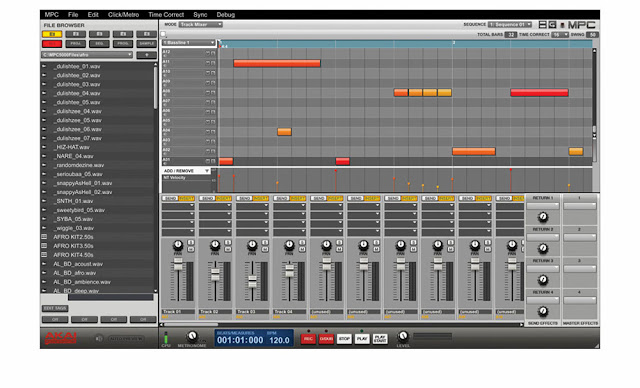
Task: Toggle the Send button on Track 01
Action: (170, 198)
